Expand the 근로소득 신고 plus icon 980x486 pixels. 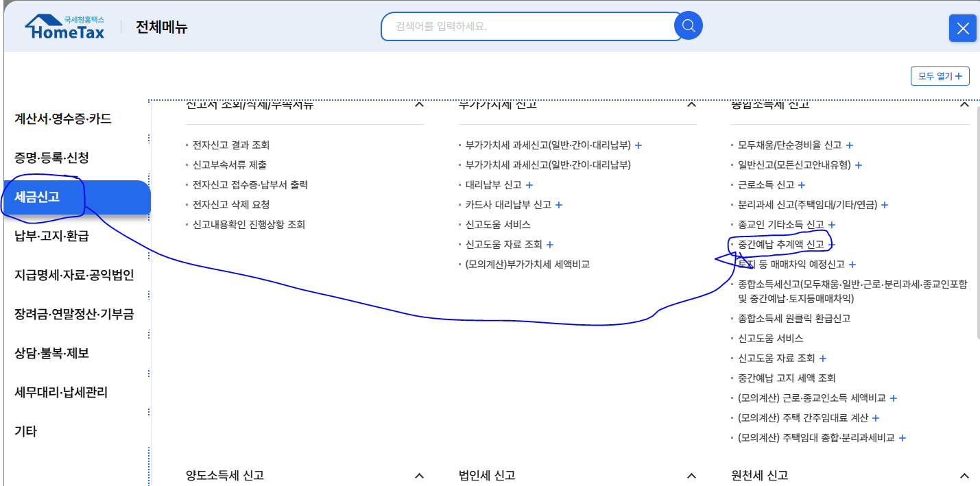(x=801, y=184)
